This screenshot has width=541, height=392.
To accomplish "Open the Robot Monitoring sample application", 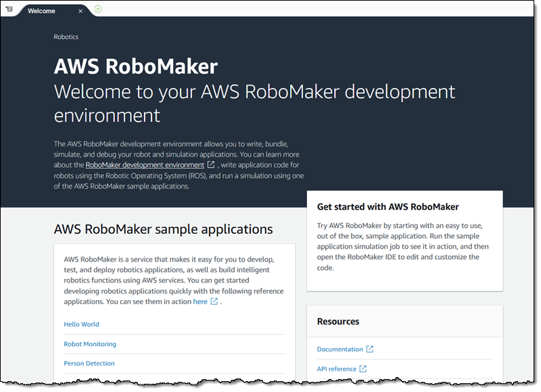I will [x=90, y=344].
